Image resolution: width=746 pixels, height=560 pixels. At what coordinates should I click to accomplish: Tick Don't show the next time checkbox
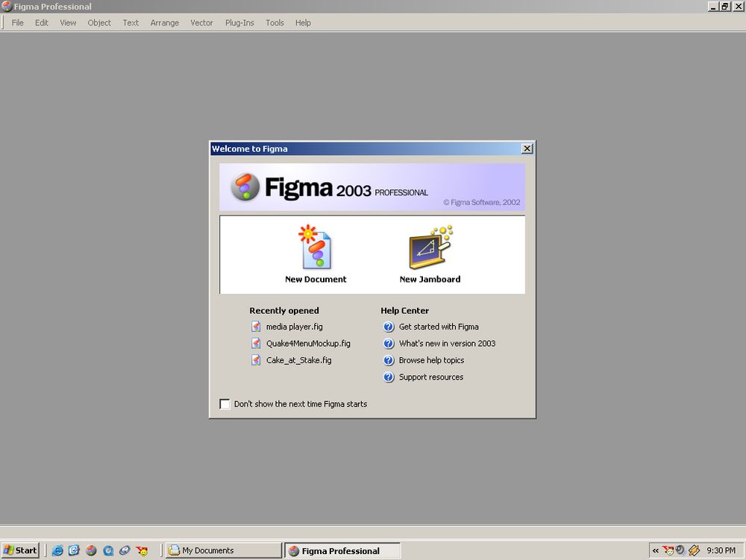225,404
